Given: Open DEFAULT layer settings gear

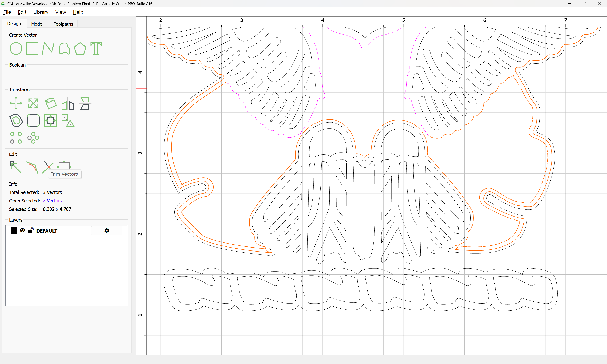Looking at the screenshot, I should (107, 231).
